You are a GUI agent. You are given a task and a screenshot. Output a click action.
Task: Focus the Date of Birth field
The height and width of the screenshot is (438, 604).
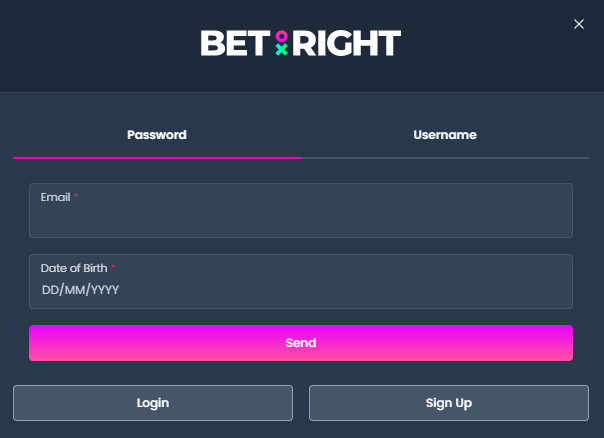(x=301, y=281)
